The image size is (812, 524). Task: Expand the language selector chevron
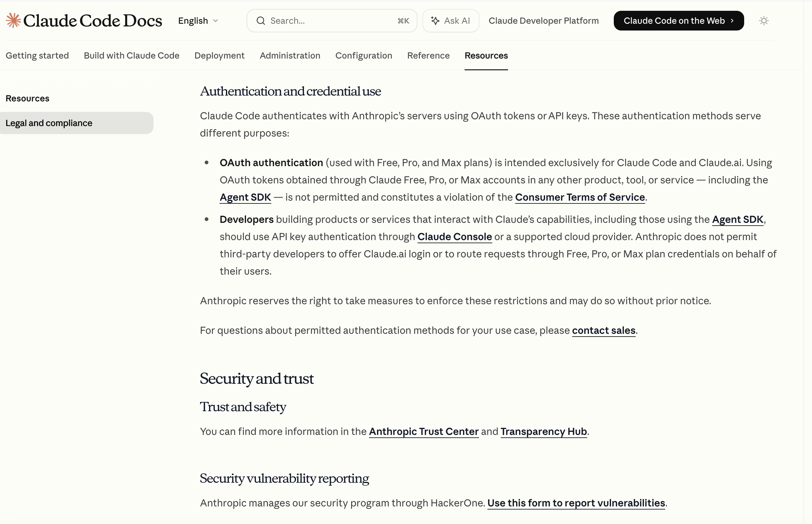pyautogui.click(x=216, y=21)
